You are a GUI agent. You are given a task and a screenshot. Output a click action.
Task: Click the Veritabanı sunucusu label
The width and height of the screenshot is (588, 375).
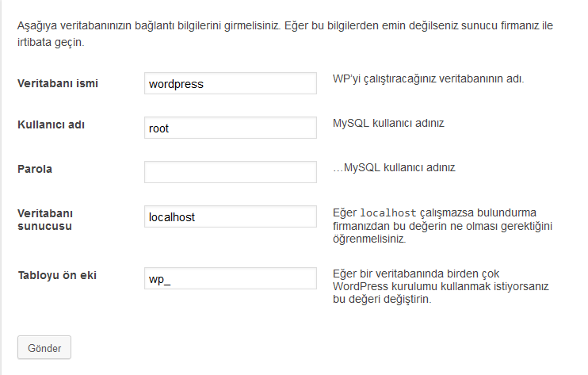(x=45, y=220)
